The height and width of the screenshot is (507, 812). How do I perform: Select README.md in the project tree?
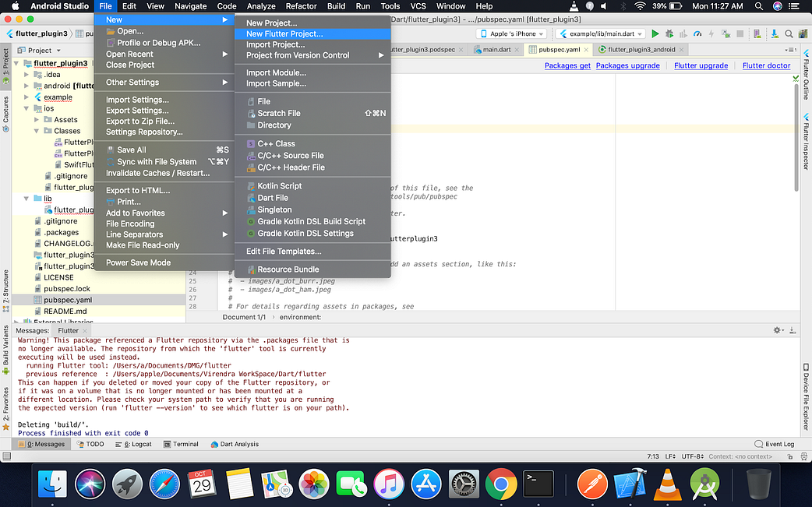[65, 311]
